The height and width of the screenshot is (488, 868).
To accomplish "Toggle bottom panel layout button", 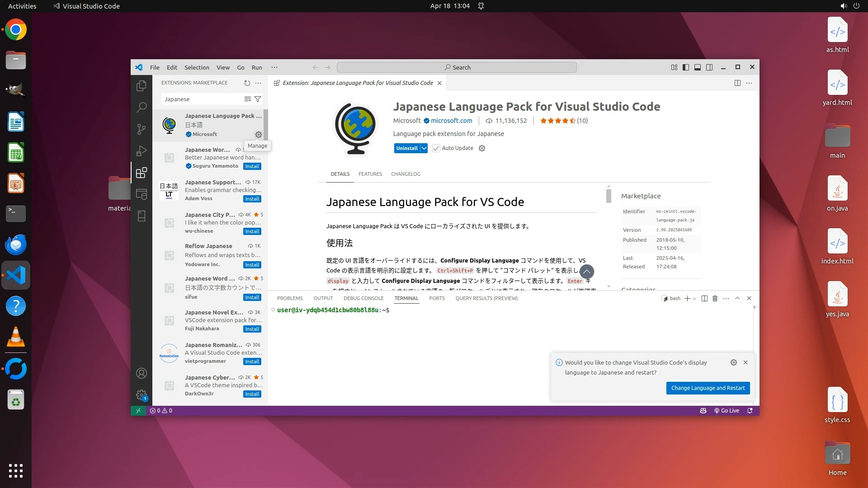I will tap(698, 67).
